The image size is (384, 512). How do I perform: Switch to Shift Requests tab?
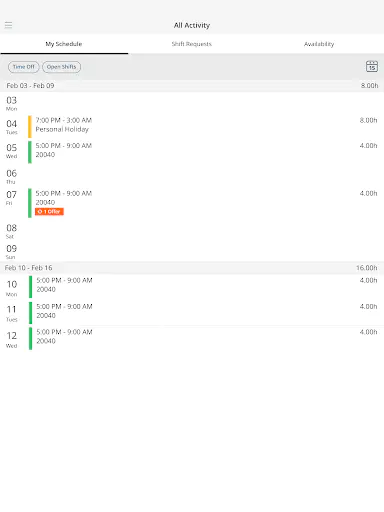(x=192, y=44)
